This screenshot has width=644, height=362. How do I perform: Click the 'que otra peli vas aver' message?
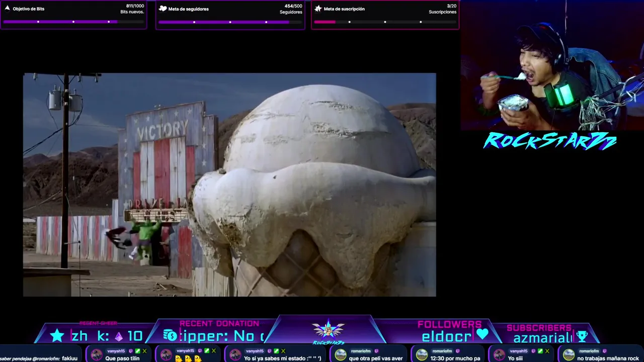point(376,358)
